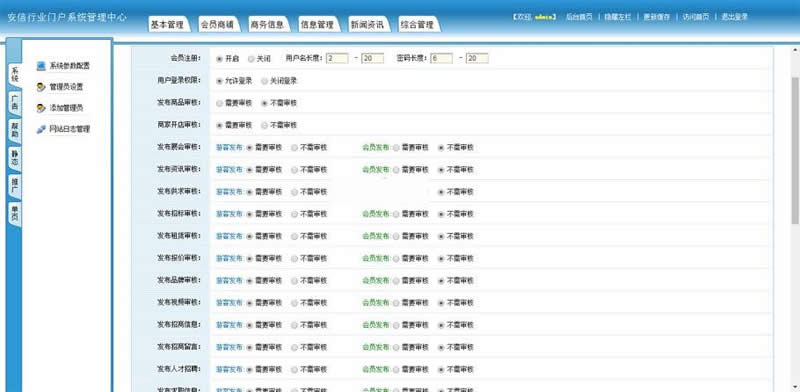The image size is (800, 392).
Task: Click the 密码长度 minimum field showing 6
Action: pos(441,59)
